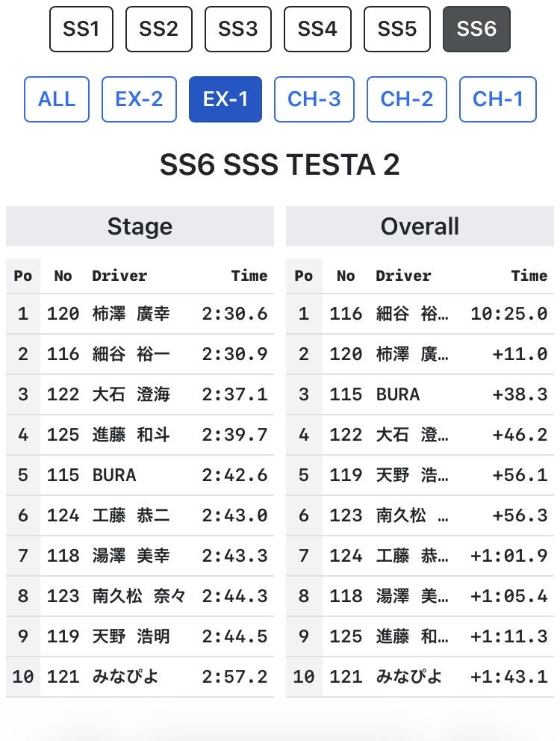Screen dimensions: 560x741
Task: Switch to CH-2 class
Action: click(407, 99)
